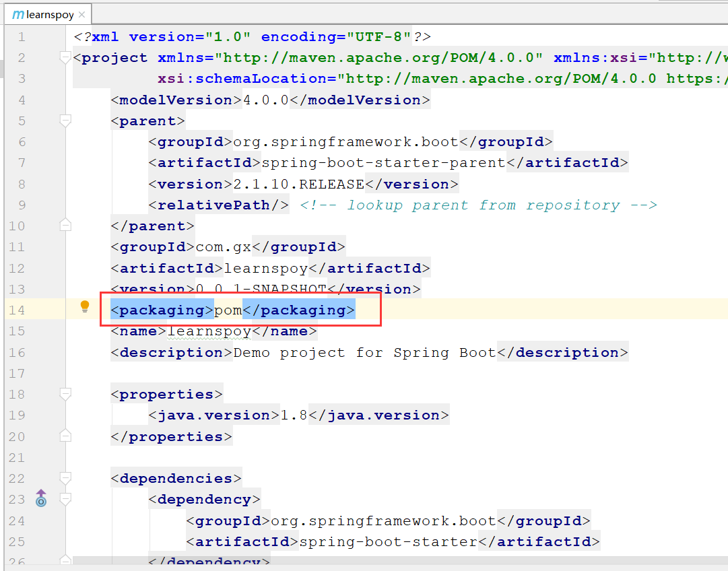The image size is (728, 571).
Task: Click version 2.1.10.RELEASE text
Action: 298,184
